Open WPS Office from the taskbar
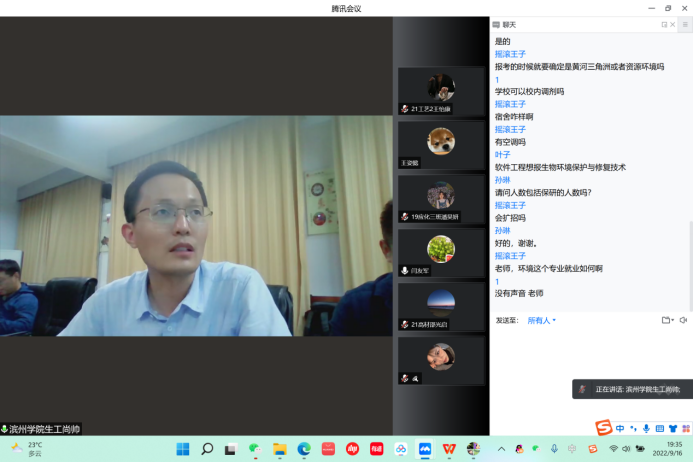The width and height of the screenshot is (693, 462). click(x=449, y=449)
